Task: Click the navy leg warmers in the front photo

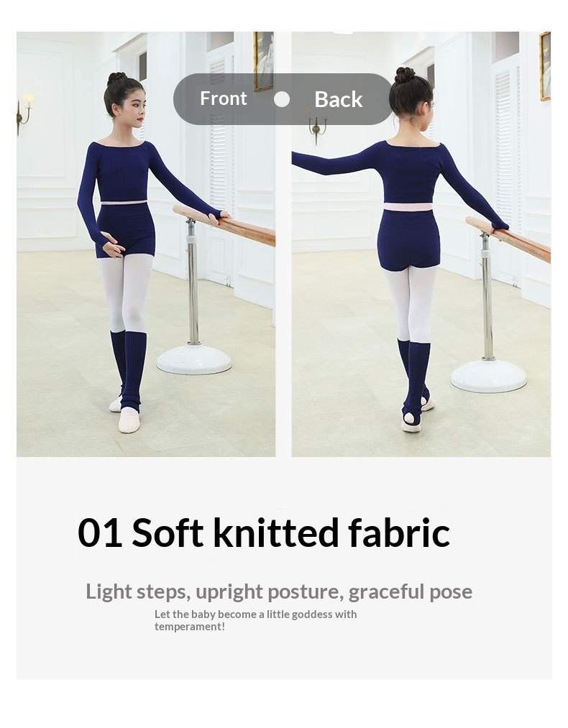Action: pos(129,370)
